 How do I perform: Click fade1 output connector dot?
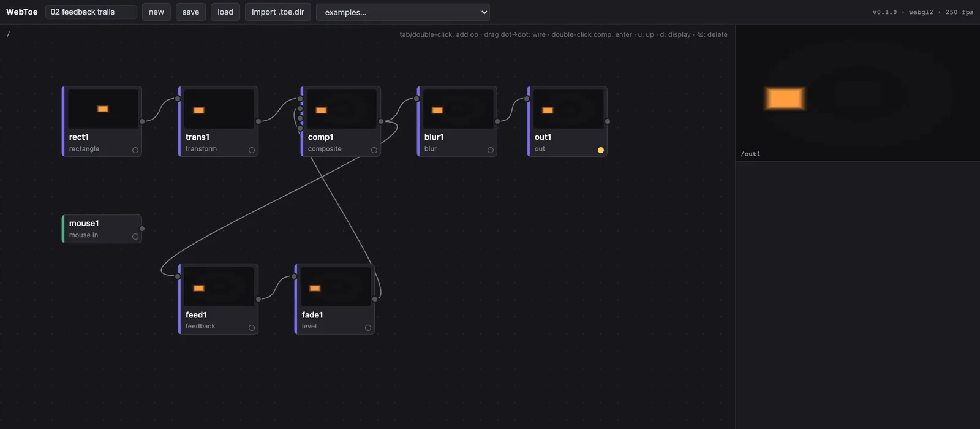pyautogui.click(x=375, y=299)
